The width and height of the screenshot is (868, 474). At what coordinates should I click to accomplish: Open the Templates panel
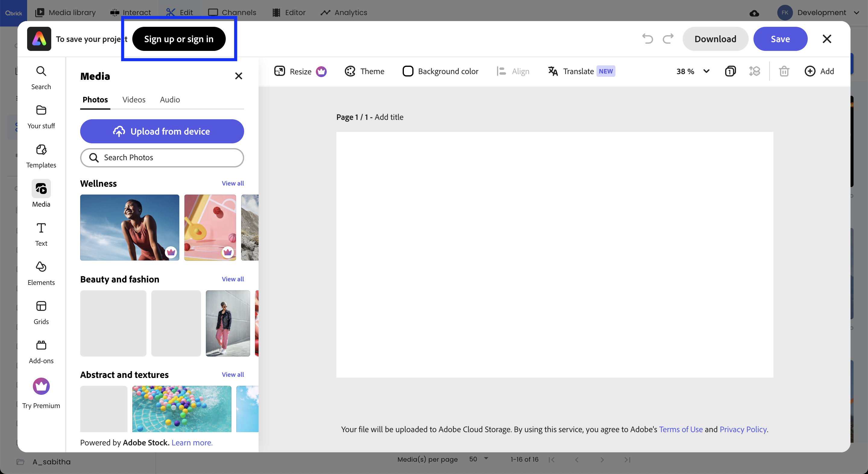pyautogui.click(x=41, y=156)
